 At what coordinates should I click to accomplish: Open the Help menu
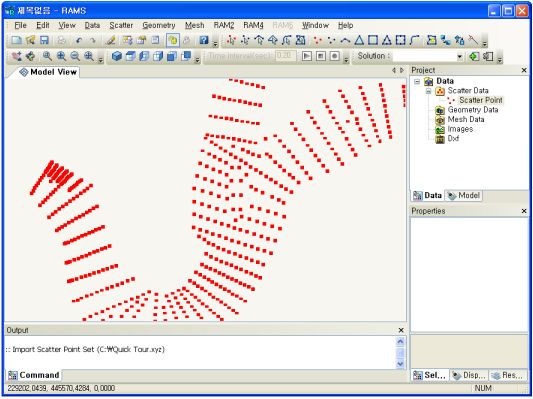point(345,25)
